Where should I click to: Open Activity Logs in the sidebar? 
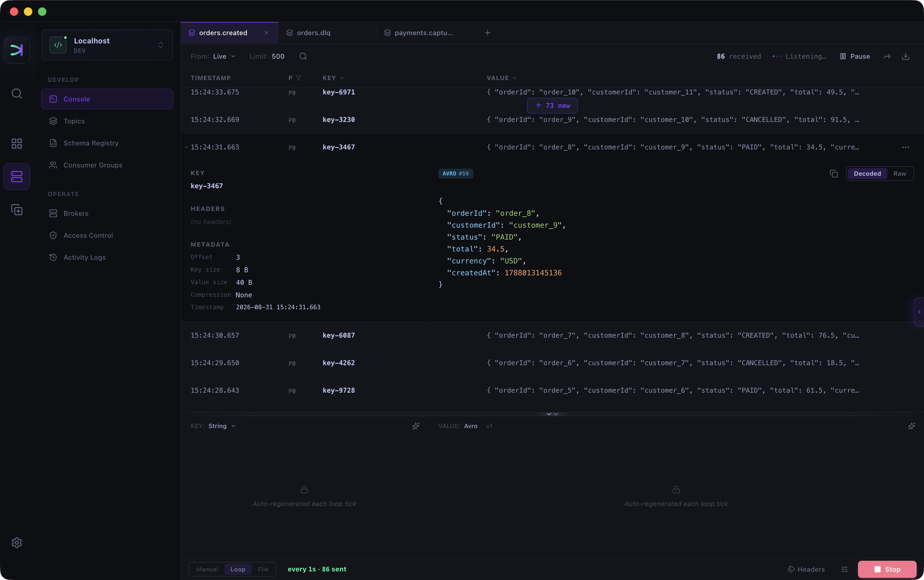point(107,257)
